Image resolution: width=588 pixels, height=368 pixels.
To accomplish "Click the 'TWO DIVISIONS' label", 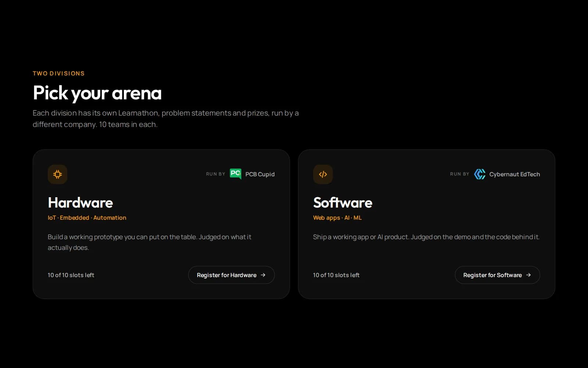I will click(58, 73).
